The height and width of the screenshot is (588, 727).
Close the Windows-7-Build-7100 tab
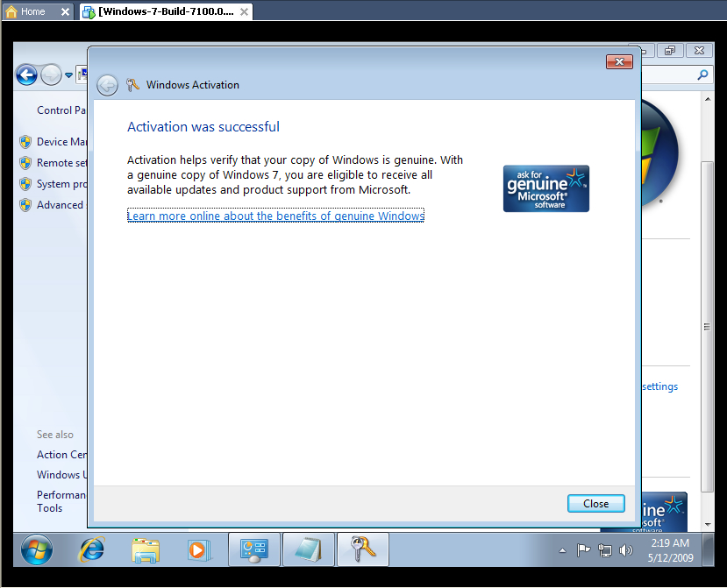(x=244, y=12)
